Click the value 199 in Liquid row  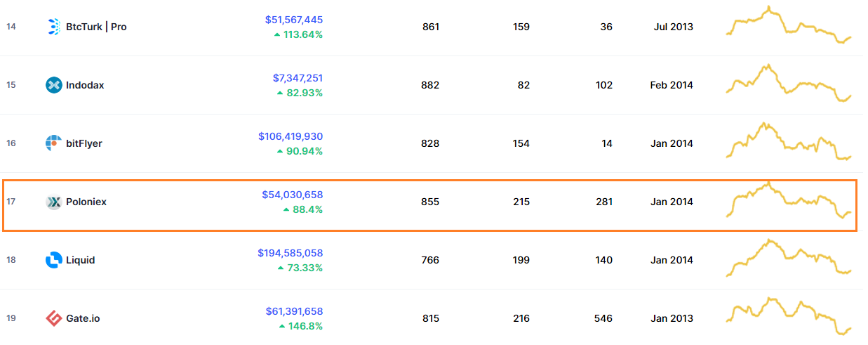[x=521, y=260]
